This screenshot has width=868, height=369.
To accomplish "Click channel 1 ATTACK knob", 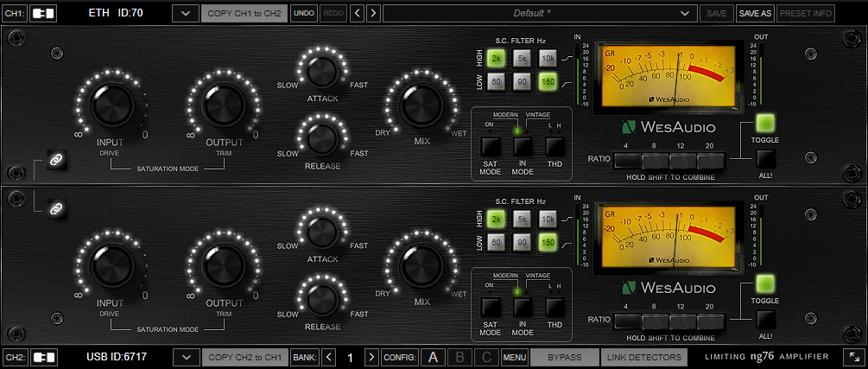I will pyautogui.click(x=322, y=71).
